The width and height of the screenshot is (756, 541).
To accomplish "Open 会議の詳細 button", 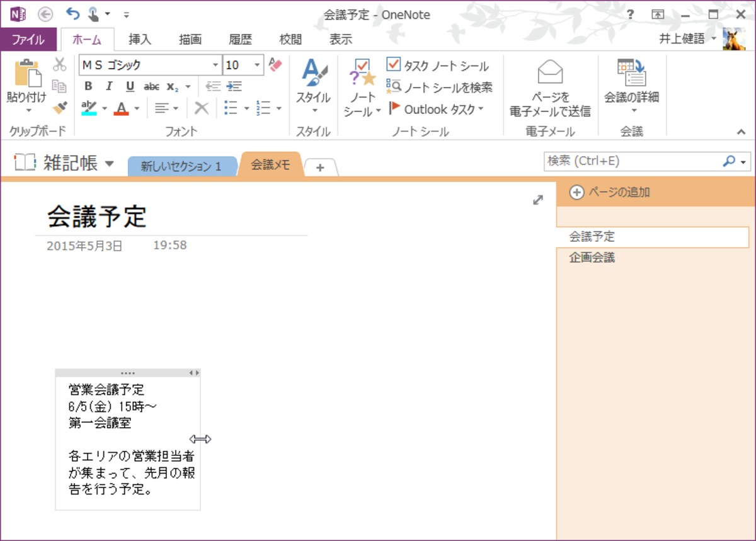I will (x=631, y=87).
